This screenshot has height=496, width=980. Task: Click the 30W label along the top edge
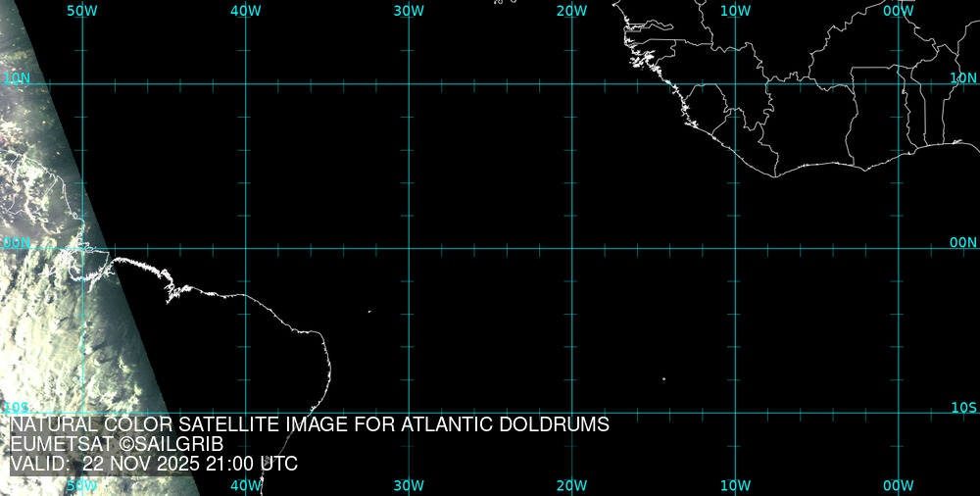pos(409,10)
